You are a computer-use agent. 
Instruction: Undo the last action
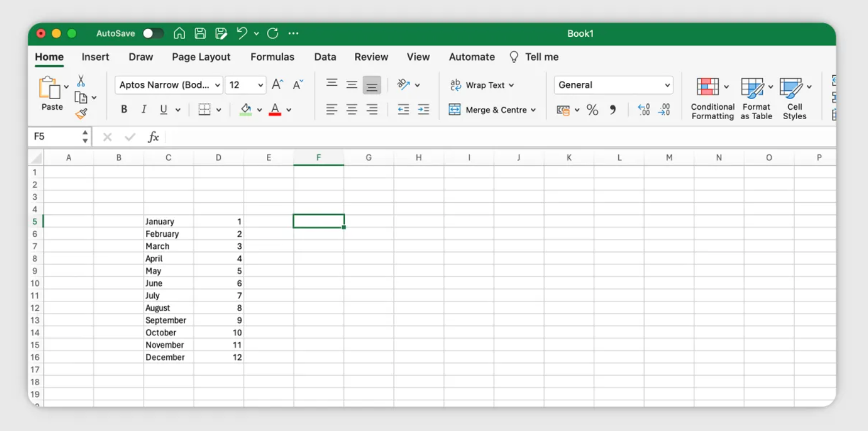point(242,33)
